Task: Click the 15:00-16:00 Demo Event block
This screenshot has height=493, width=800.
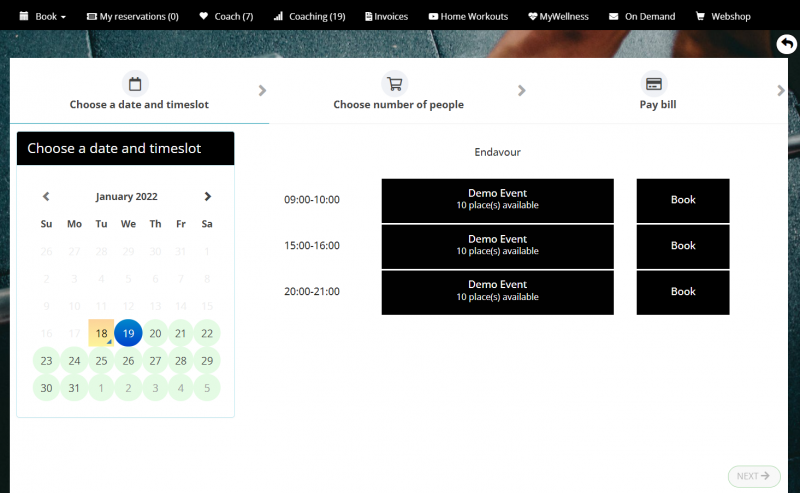Action: point(497,246)
